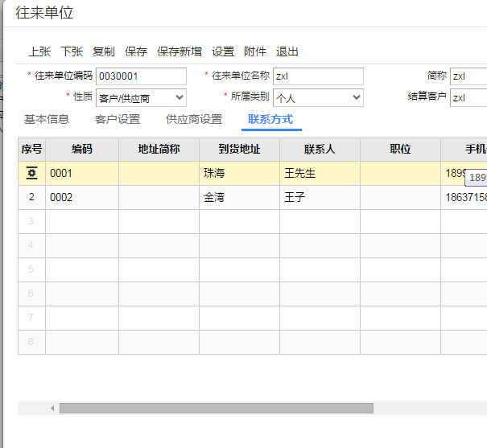Image resolution: width=487 pixels, height=448 pixels.
Task: Click the 复制 button
Action: click(103, 51)
